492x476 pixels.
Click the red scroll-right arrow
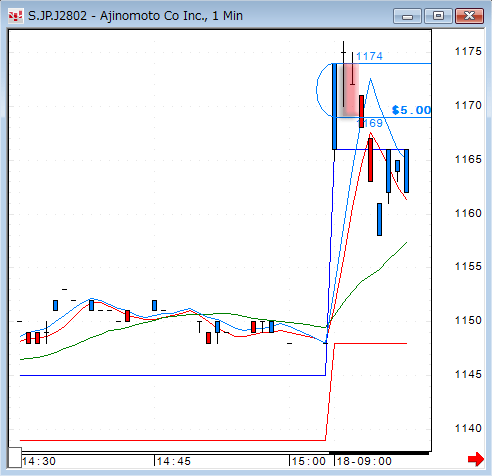(x=476, y=459)
